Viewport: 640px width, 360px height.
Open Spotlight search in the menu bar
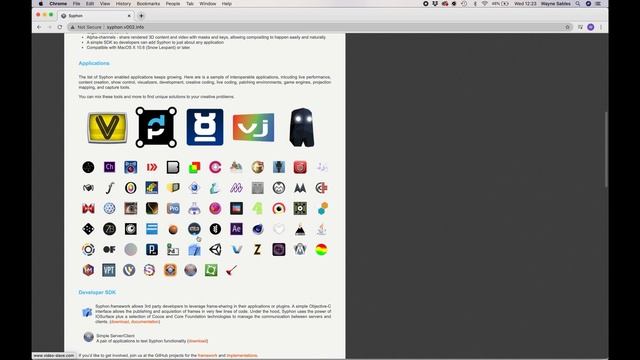[578, 4]
